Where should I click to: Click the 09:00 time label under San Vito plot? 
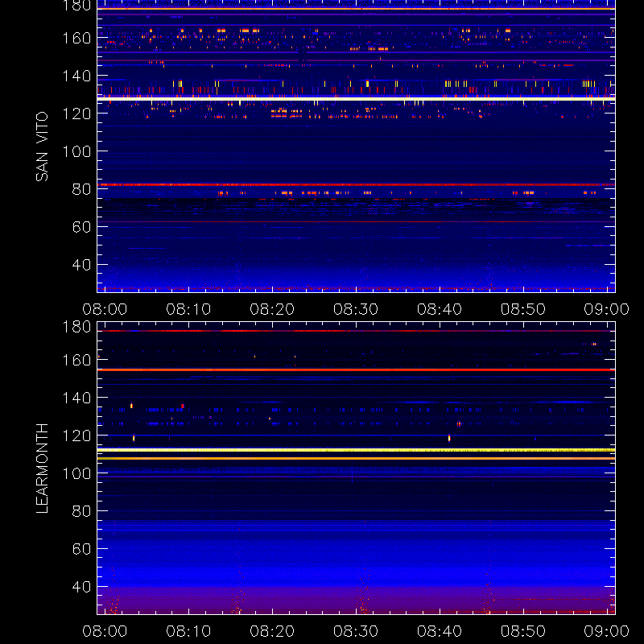pyautogui.click(x=607, y=309)
